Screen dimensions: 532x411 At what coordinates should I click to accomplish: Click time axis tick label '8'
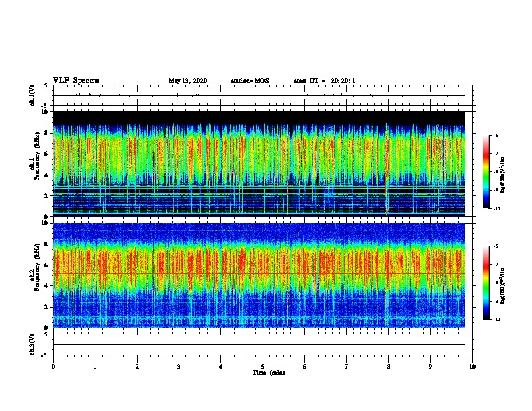[x=388, y=367]
